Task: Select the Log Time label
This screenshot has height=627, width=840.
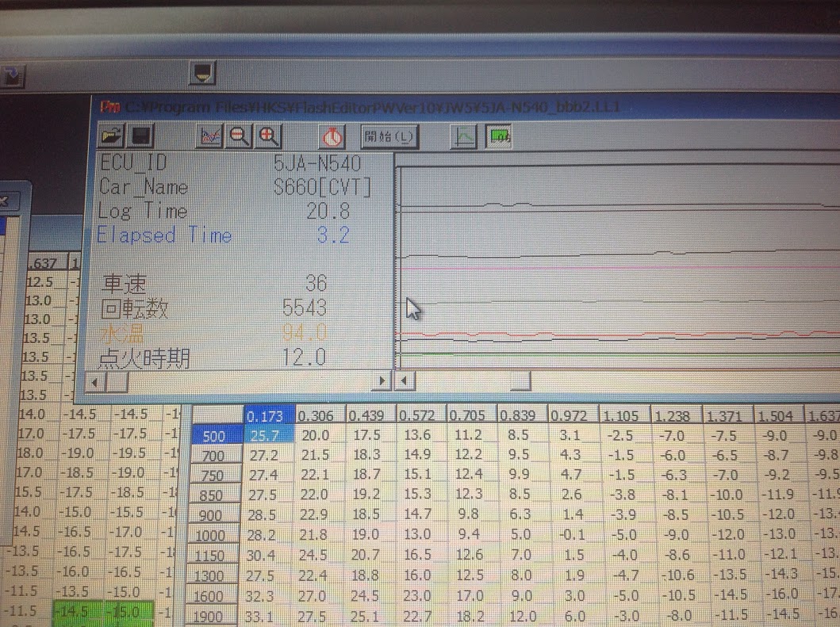Action: coord(143,211)
